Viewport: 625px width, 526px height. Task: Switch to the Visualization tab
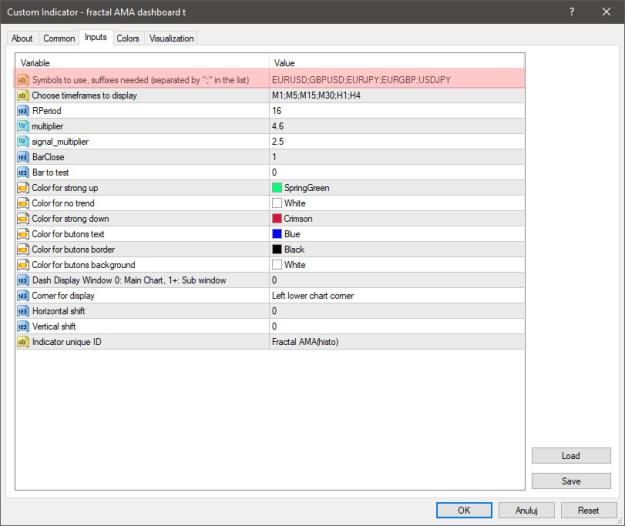pyautogui.click(x=171, y=39)
